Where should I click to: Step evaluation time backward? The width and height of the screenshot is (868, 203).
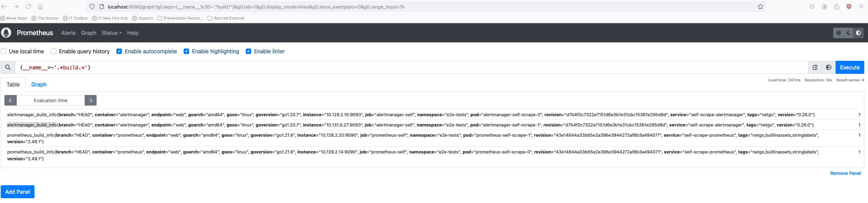[x=11, y=100]
